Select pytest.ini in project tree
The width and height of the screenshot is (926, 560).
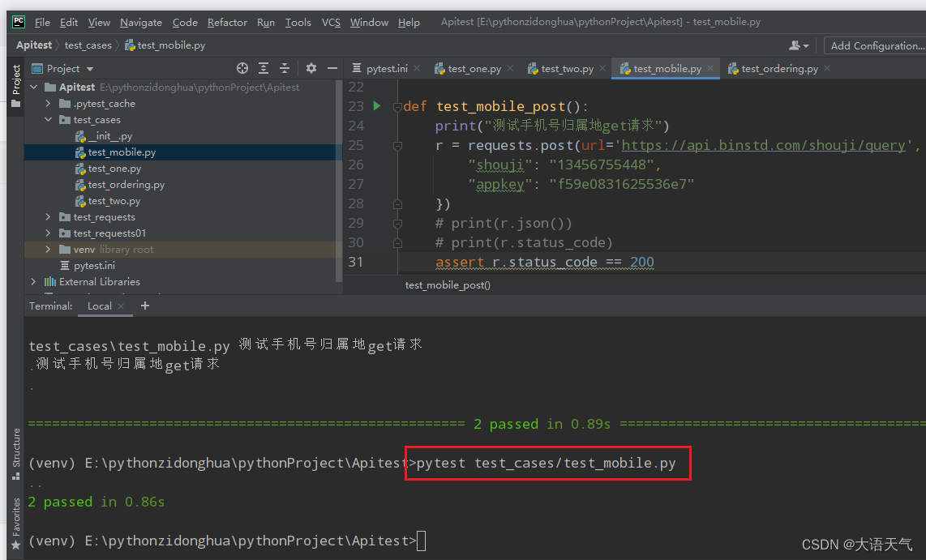tap(94, 266)
